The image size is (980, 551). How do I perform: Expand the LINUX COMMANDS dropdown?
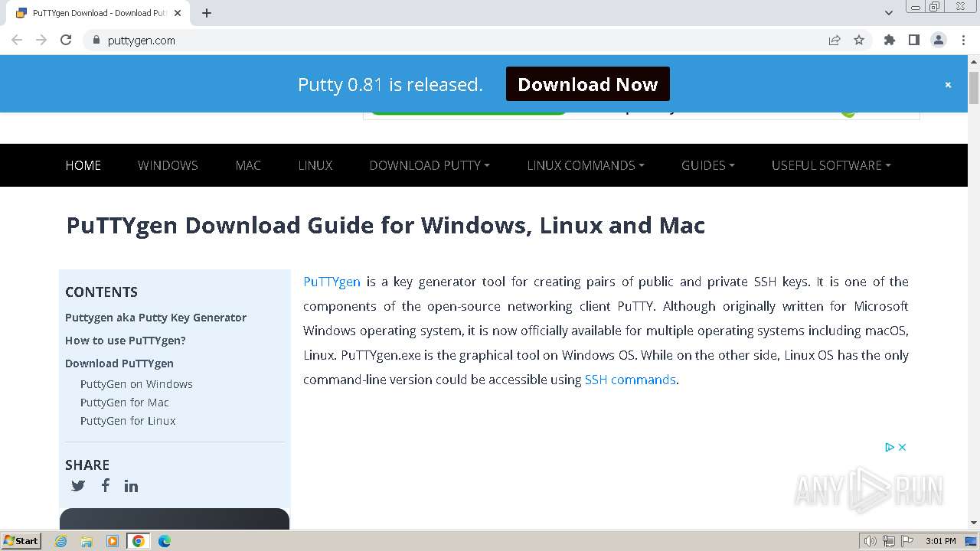[586, 165]
